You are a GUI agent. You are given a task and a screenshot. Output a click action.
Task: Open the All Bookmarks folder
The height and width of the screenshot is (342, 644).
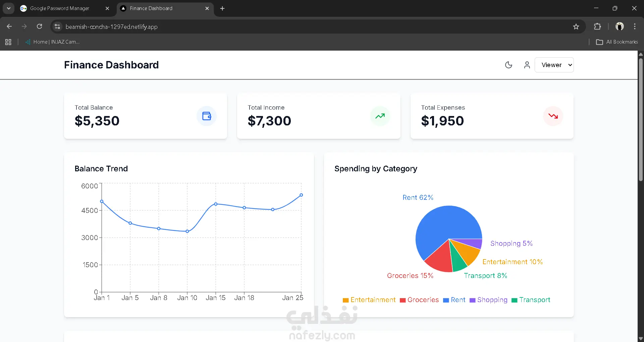pyautogui.click(x=617, y=42)
